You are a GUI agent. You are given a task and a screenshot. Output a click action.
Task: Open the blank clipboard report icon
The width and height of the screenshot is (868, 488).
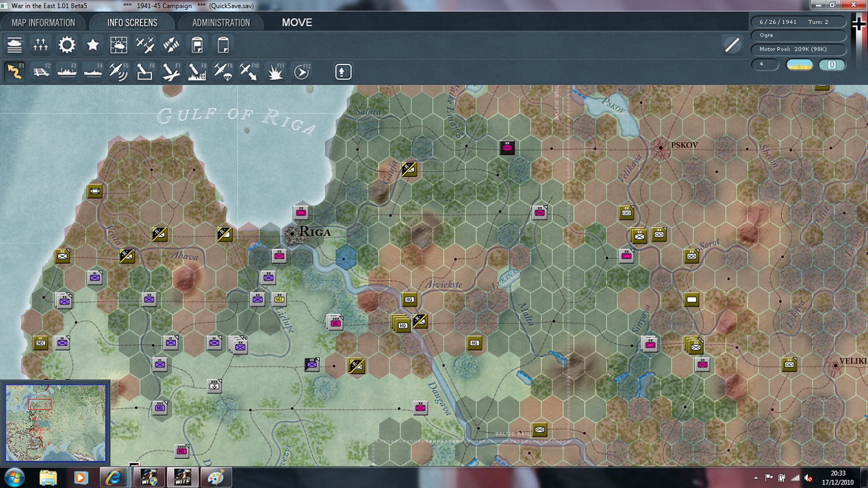point(223,45)
